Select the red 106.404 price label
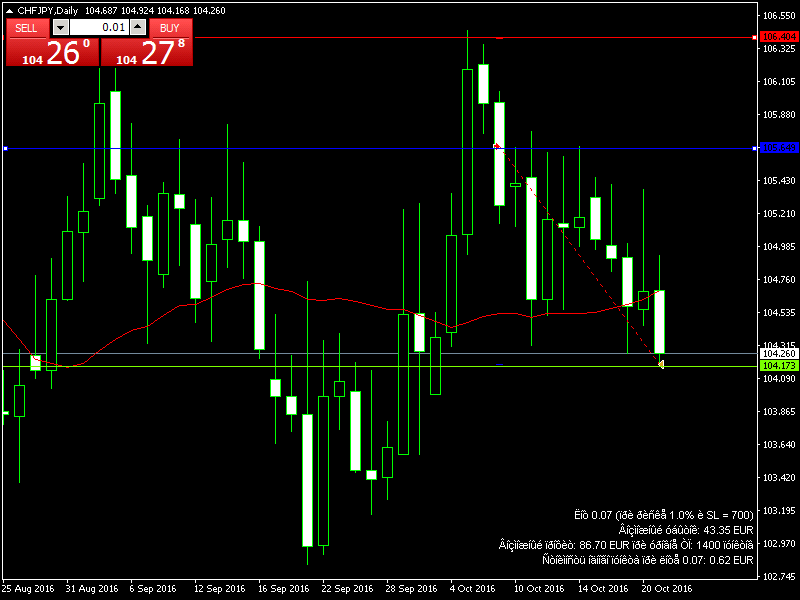 [779, 37]
